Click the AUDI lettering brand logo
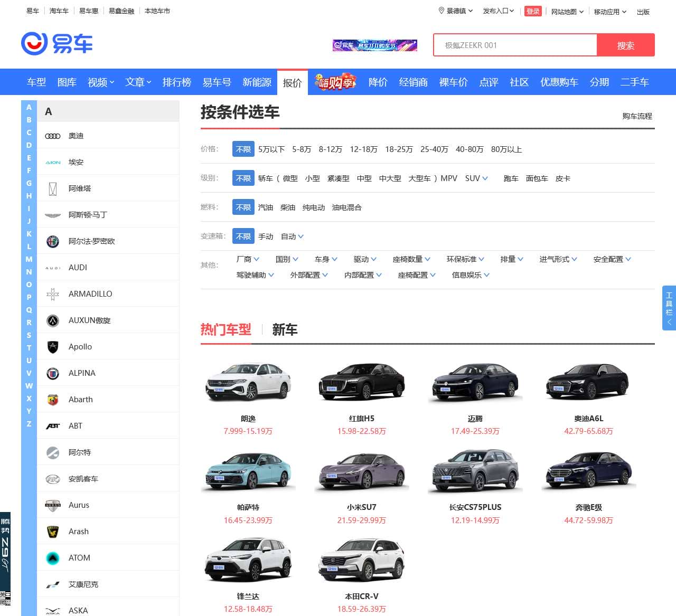The height and width of the screenshot is (616, 676). click(53, 268)
